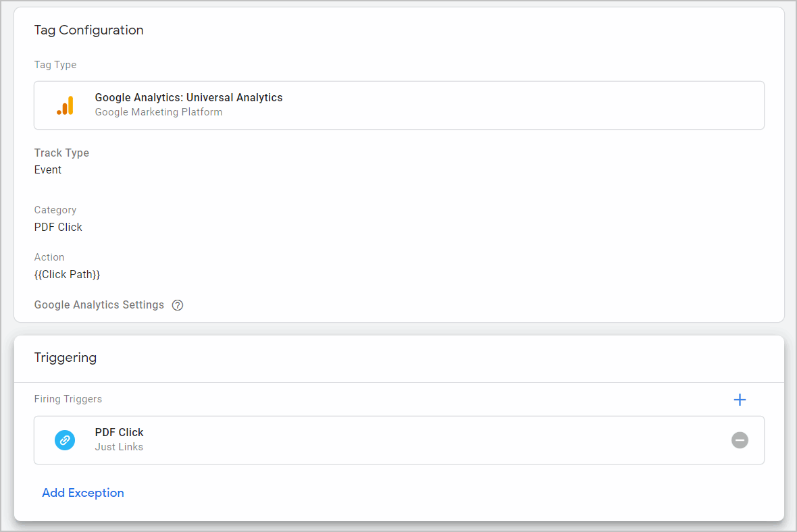The image size is (797, 532).
Task: Click Google Marketing Platform subtitle text
Action: click(158, 112)
